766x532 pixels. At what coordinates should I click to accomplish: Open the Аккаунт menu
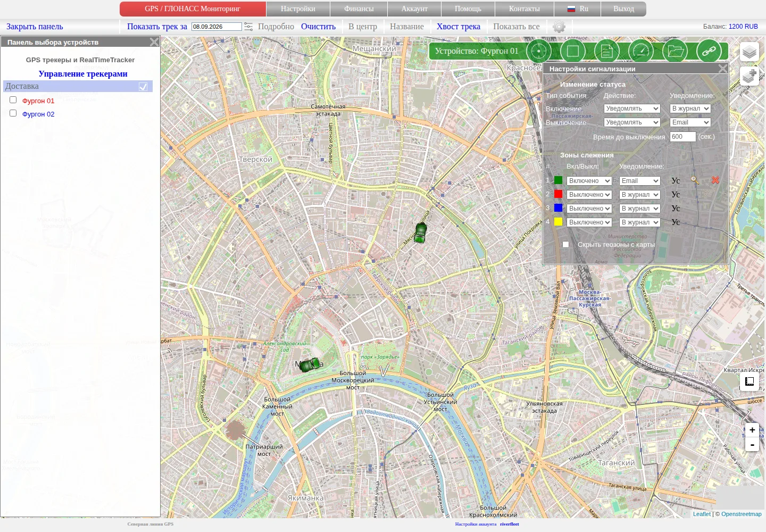414,9
